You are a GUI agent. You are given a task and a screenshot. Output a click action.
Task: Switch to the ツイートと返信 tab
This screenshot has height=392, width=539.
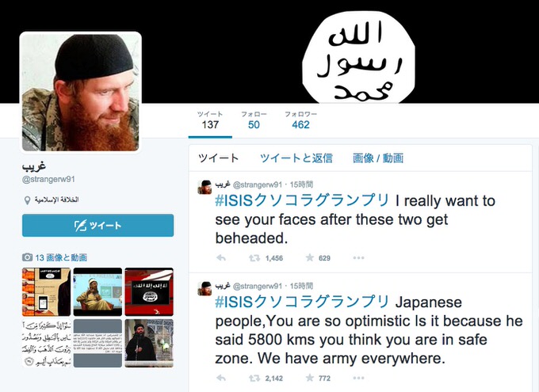tap(296, 158)
